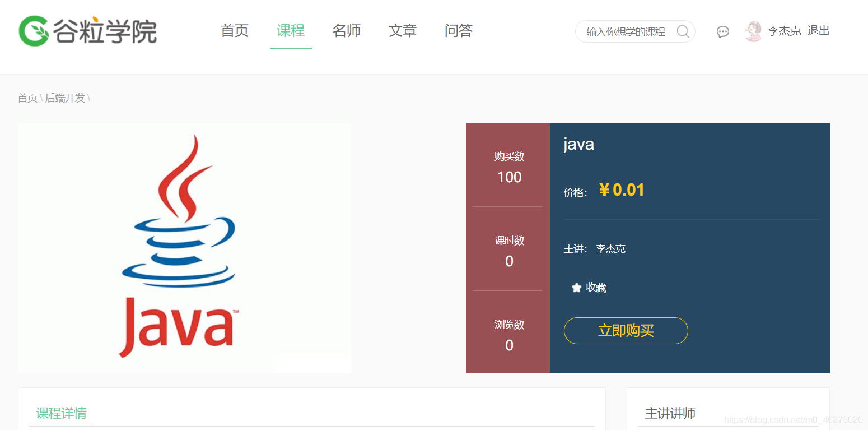
Task: Click the Java course cover image
Action: [x=185, y=248]
